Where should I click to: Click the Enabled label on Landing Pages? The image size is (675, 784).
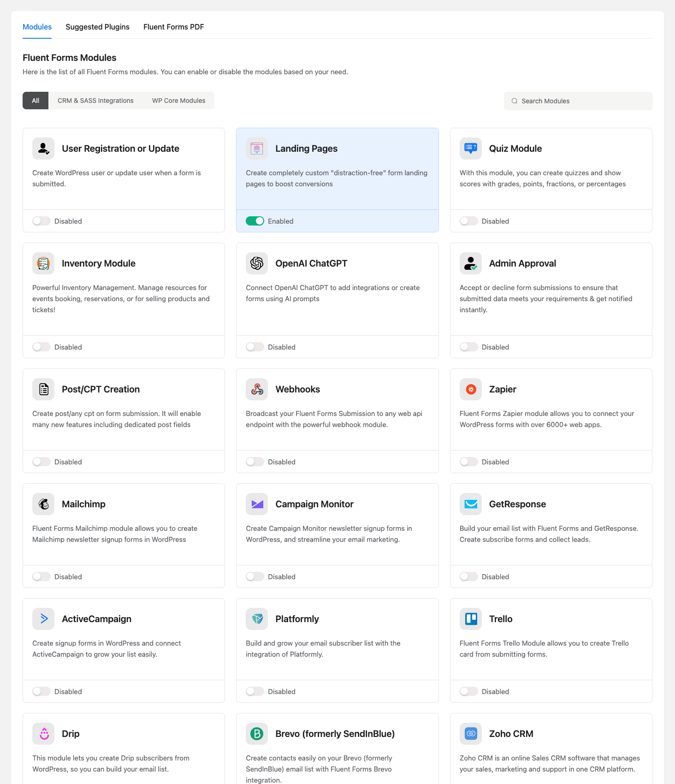(x=281, y=221)
